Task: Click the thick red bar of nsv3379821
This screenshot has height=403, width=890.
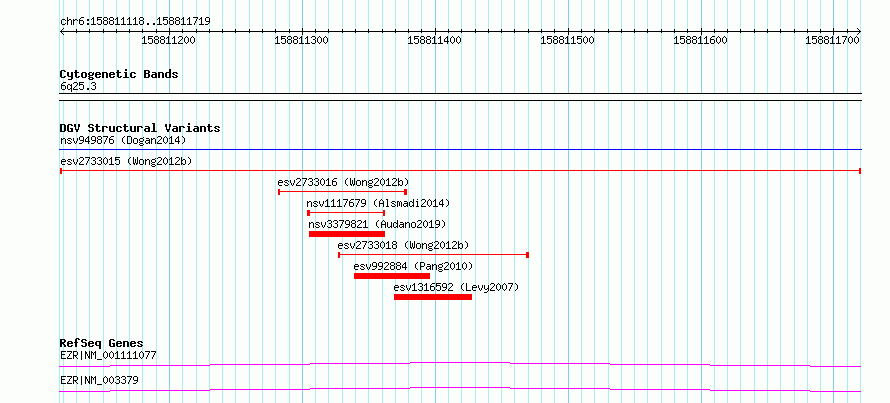Action: (347, 234)
